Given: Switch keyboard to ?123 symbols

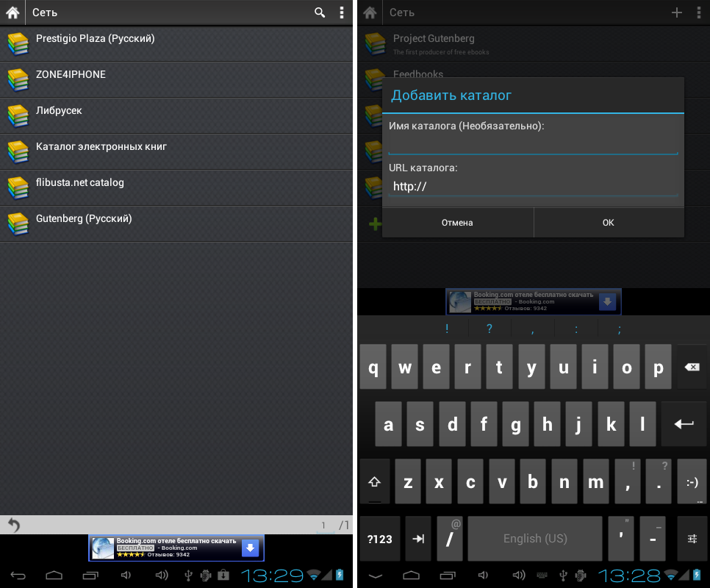Looking at the screenshot, I should pyautogui.click(x=380, y=539).
